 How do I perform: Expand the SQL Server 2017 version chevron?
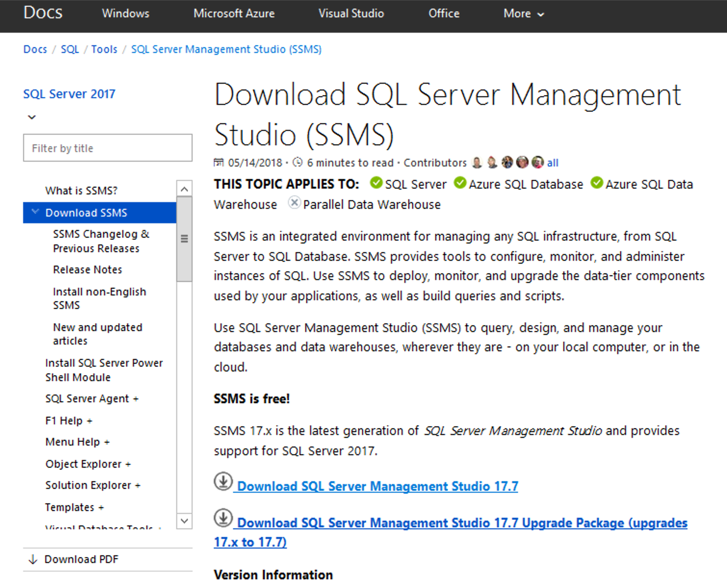[32, 117]
